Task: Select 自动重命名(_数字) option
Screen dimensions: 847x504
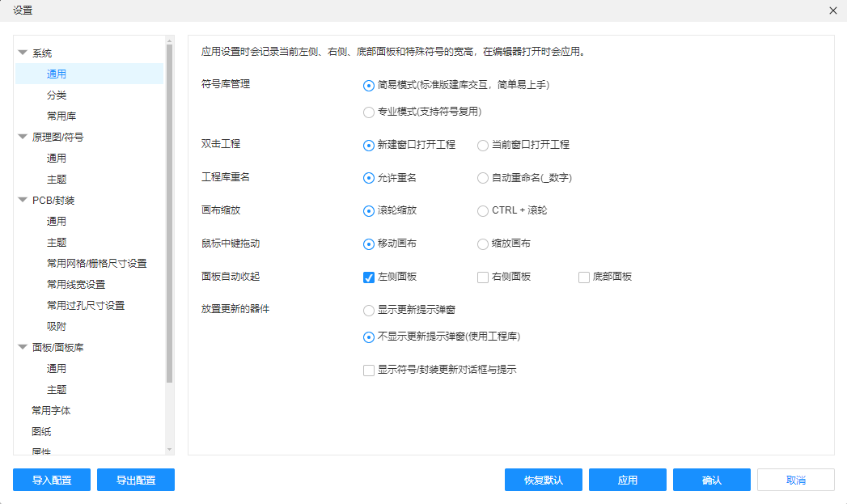Action: (x=483, y=178)
